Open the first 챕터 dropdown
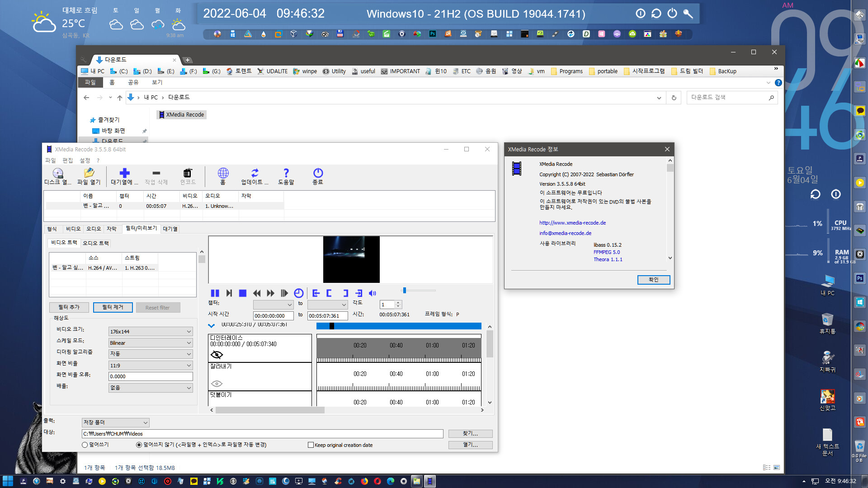 274,305
